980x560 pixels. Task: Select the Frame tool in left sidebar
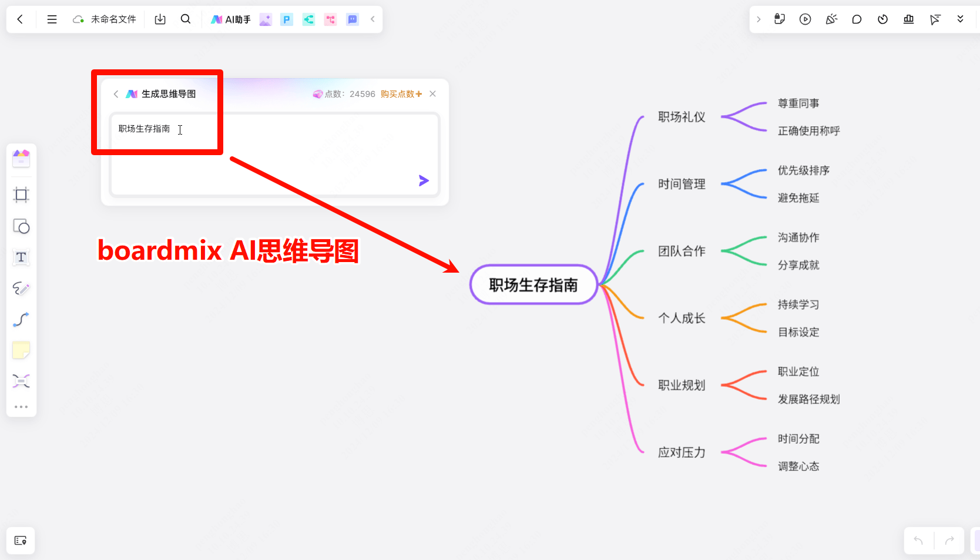click(x=21, y=195)
